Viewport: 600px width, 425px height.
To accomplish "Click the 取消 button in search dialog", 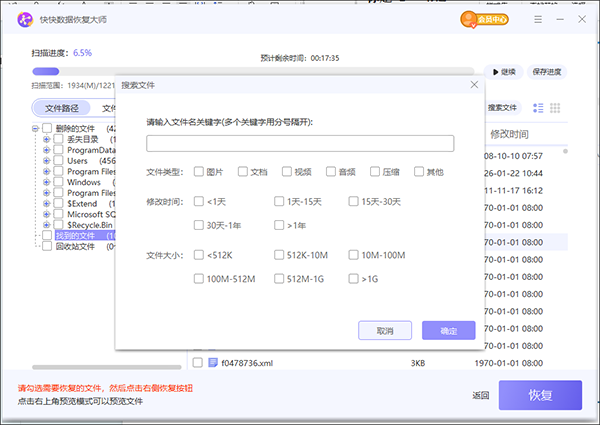I will click(385, 330).
